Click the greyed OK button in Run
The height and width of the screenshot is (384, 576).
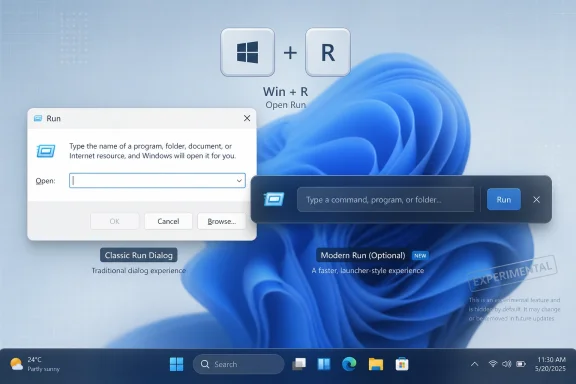[x=115, y=221]
